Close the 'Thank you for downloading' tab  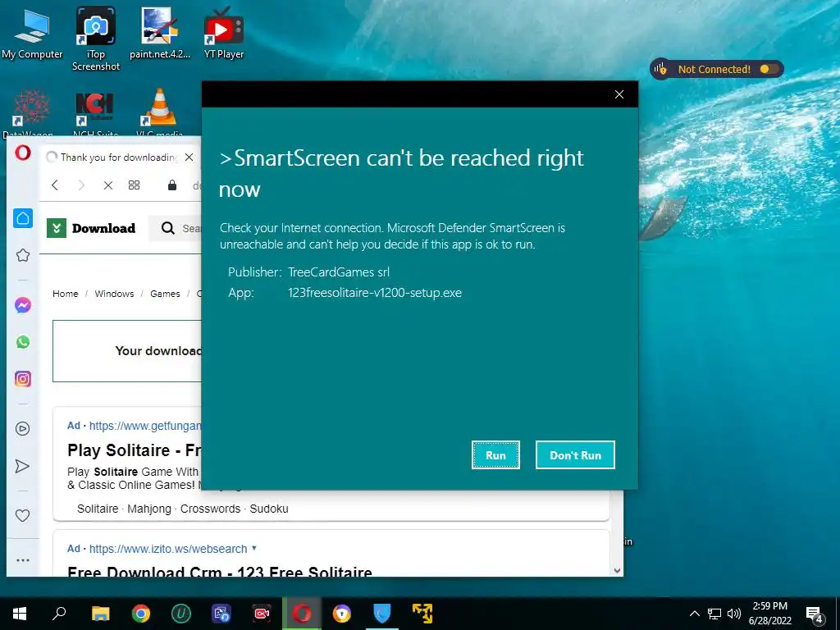(x=189, y=157)
